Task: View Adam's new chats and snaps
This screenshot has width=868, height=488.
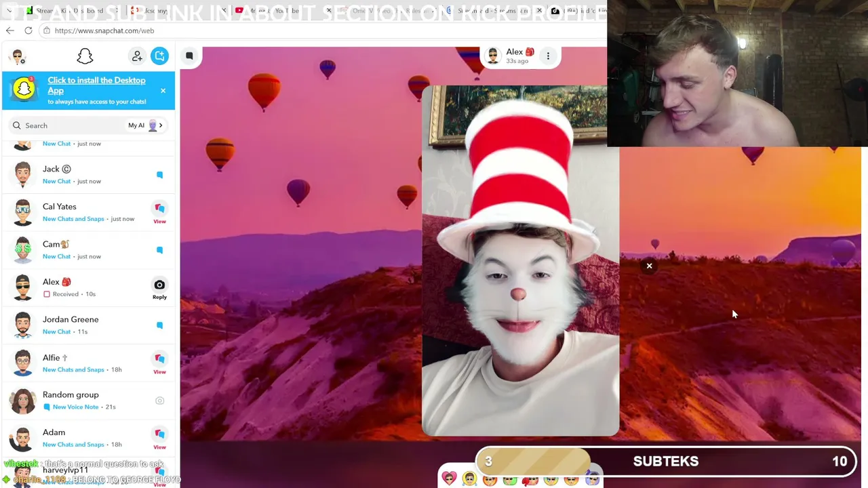Action: click(x=159, y=437)
